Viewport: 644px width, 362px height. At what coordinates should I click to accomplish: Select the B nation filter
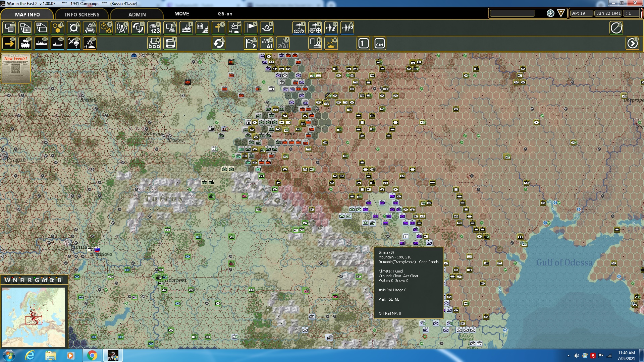click(59, 280)
